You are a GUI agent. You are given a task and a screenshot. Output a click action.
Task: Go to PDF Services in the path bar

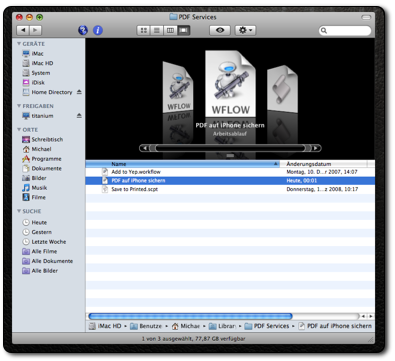click(267, 326)
